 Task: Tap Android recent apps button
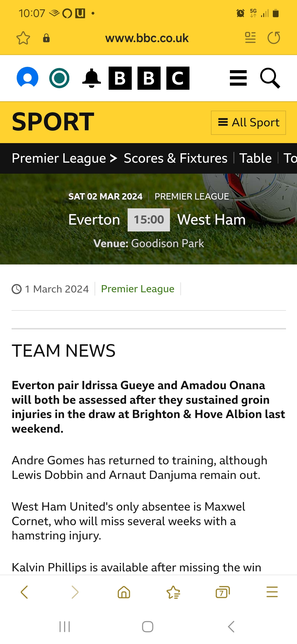pyautogui.click(x=65, y=627)
